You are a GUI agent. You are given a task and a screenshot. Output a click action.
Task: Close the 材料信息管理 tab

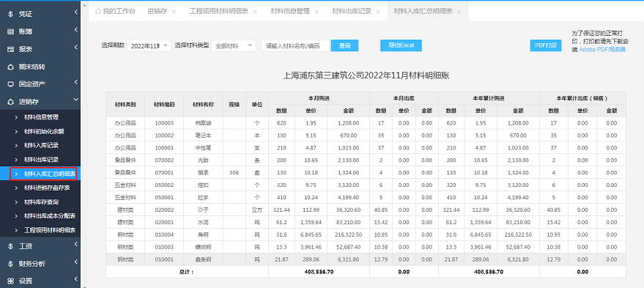point(317,12)
